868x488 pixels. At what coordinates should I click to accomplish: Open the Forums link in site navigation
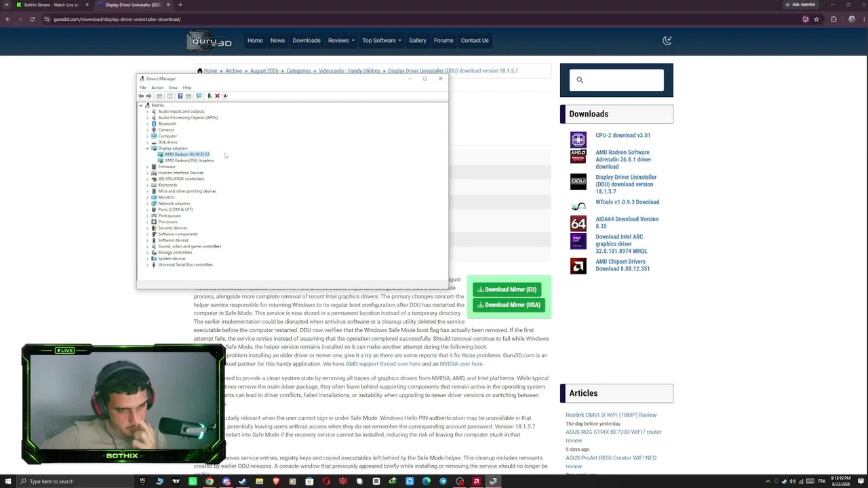click(x=443, y=41)
